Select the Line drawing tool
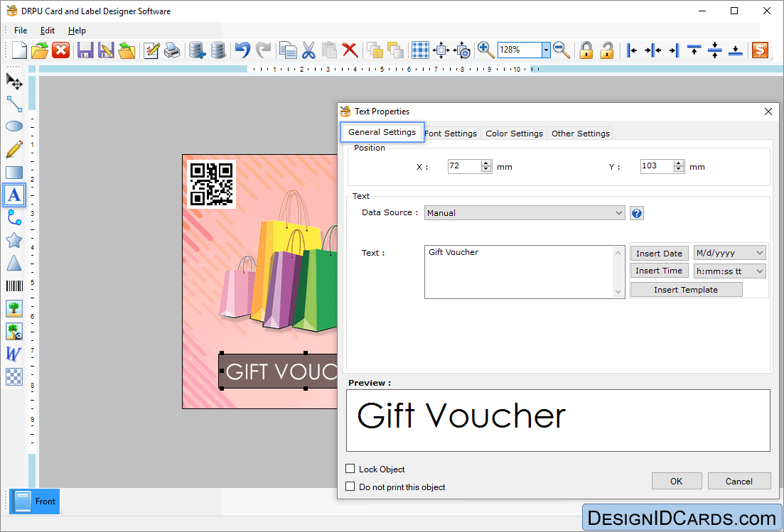 click(x=14, y=104)
